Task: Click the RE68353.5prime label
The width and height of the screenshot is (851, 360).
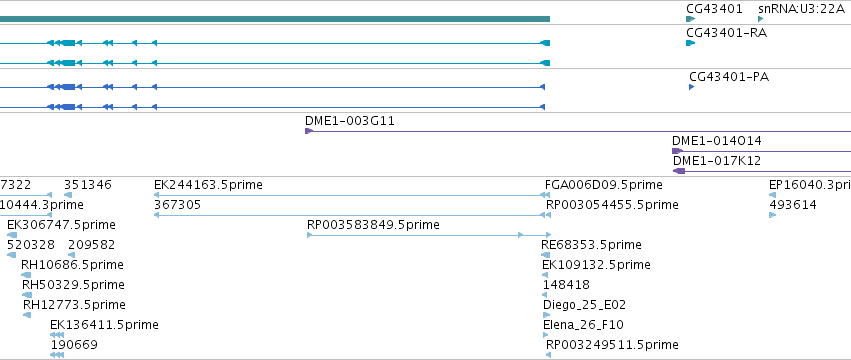Action: [592, 245]
